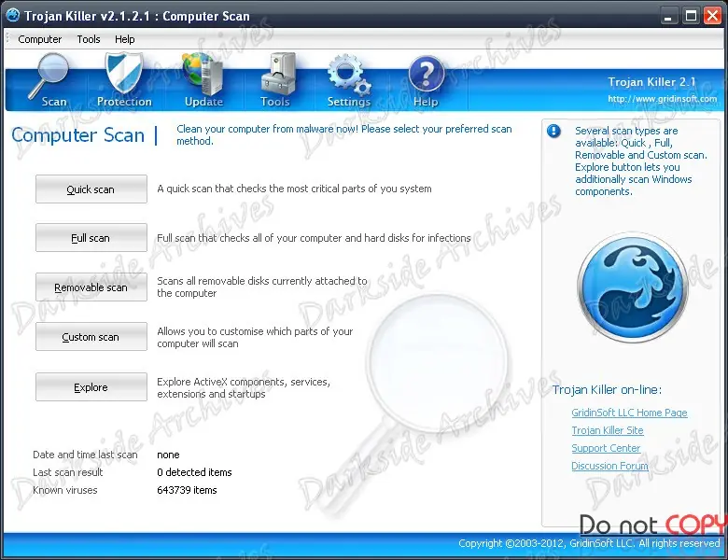Open the Trojan Killer Site link
728x560 pixels.
(608, 430)
